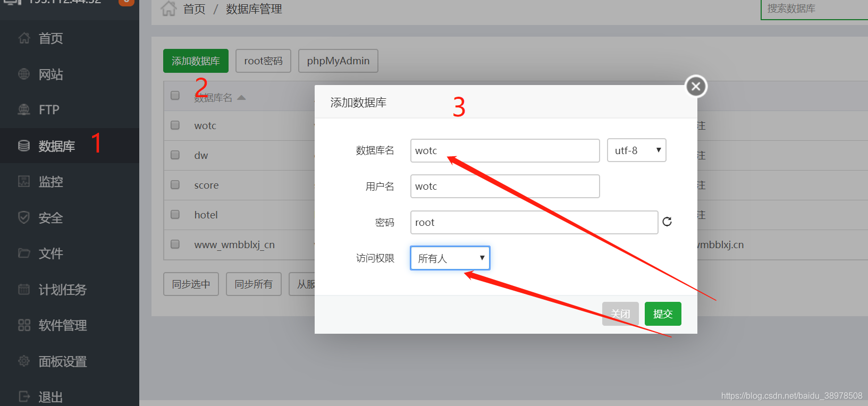Toggle select-all checkbox in table header
868x406 pixels.
[x=175, y=96]
